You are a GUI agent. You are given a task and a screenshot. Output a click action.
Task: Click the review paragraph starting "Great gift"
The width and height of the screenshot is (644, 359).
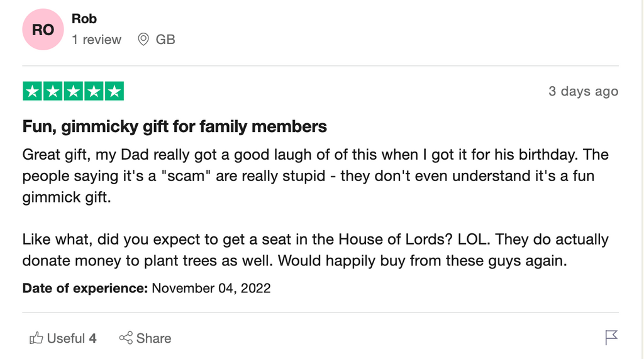315,176
